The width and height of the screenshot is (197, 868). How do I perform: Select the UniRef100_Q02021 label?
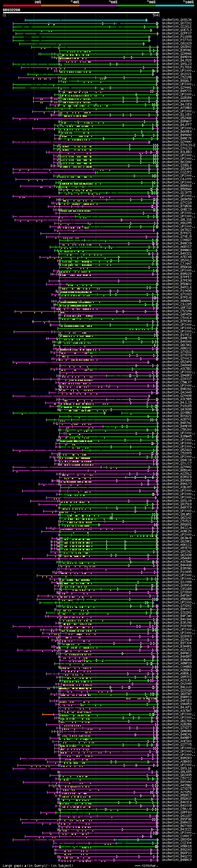click(x=177, y=74)
